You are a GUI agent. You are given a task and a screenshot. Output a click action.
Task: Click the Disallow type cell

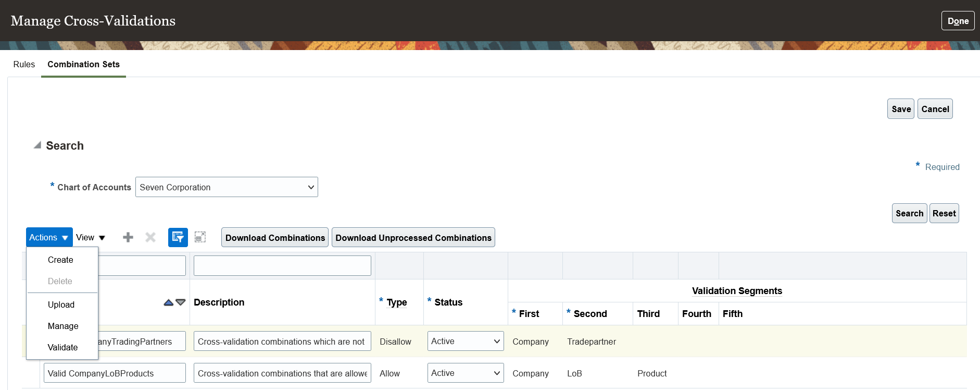point(395,342)
